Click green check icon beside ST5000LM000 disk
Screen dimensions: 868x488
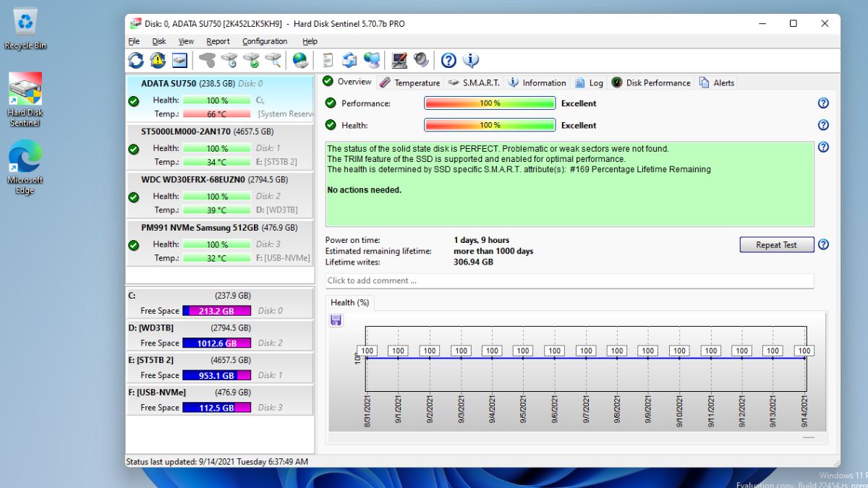134,149
